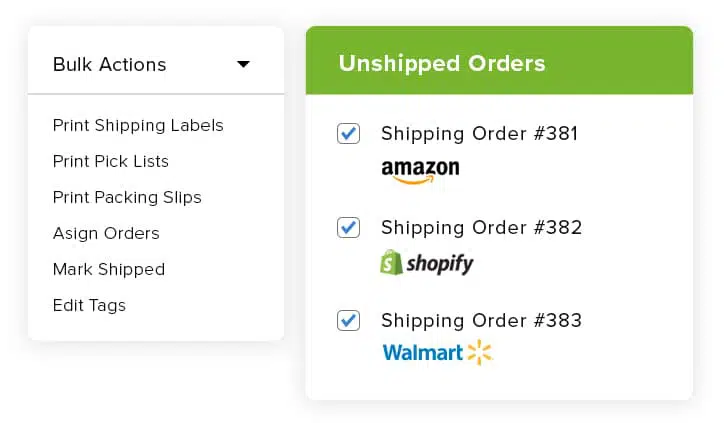The image size is (725, 423).
Task: Click the Walmart wordmark logo
Action: 423,353
